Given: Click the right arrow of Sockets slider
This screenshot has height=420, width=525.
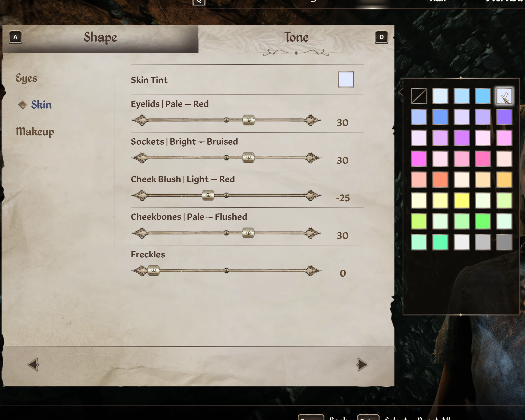Looking at the screenshot, I should (x=313, y=158).
